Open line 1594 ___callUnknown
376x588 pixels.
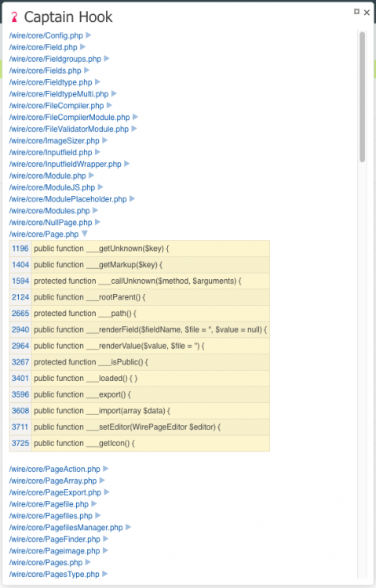point(20,281)
